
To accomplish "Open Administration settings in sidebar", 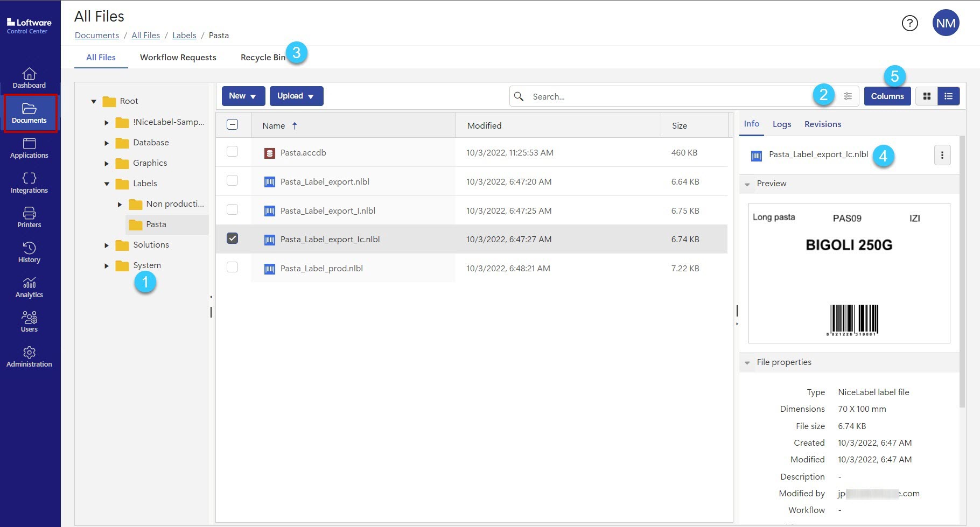I will click(29, 357).
